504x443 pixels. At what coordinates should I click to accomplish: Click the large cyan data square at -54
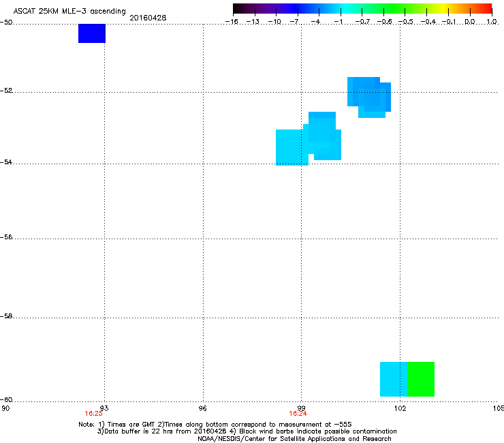pyautogui.click(x=292, y=147)
